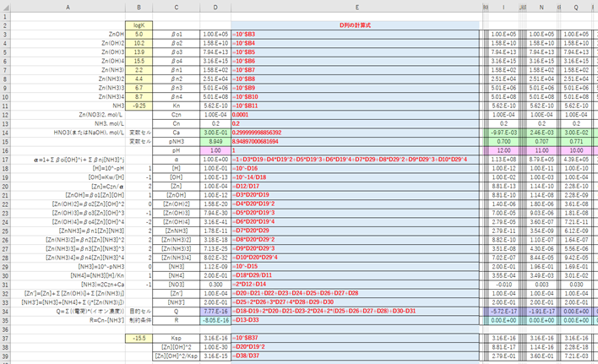Viewport: 598px width, 364px height.
Task: Click the green pNH3 value 8.949
Action: pyautogui.click(x=215, y=141)
